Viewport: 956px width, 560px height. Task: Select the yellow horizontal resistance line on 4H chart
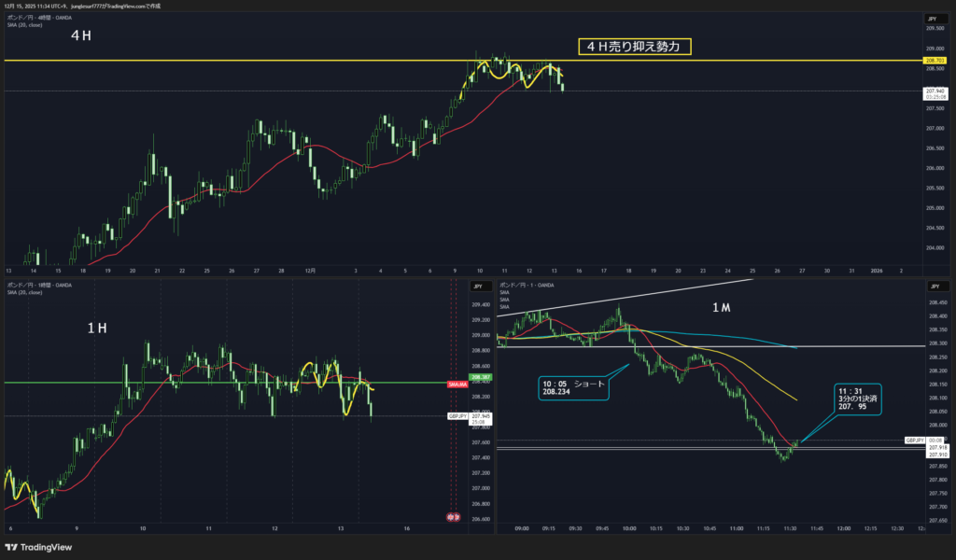pos(280,60)
